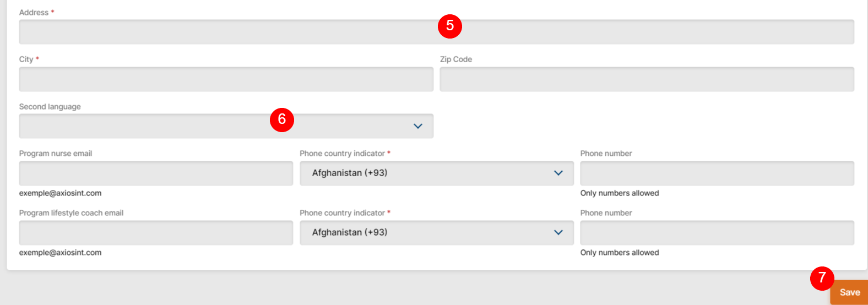Viewport: 868px width, 305px height.
Task: Click the Second language chevron arrow
Action: [x=418, y=126]
